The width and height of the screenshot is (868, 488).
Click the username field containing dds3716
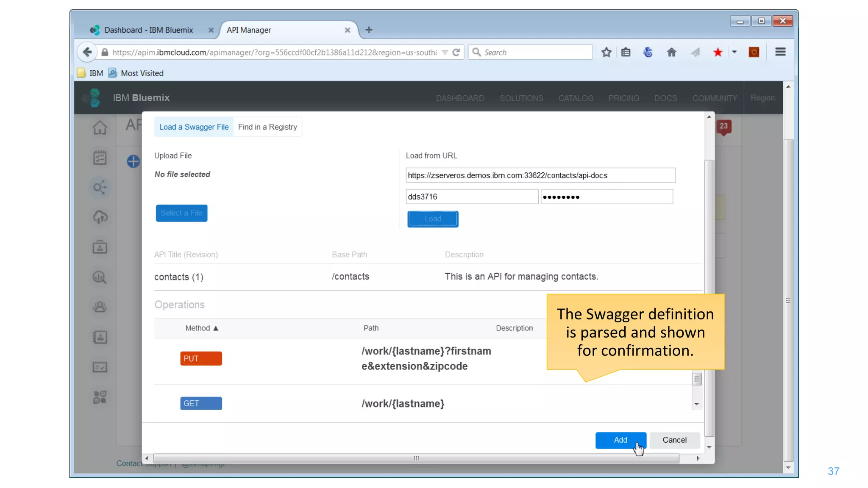point(472,197)
